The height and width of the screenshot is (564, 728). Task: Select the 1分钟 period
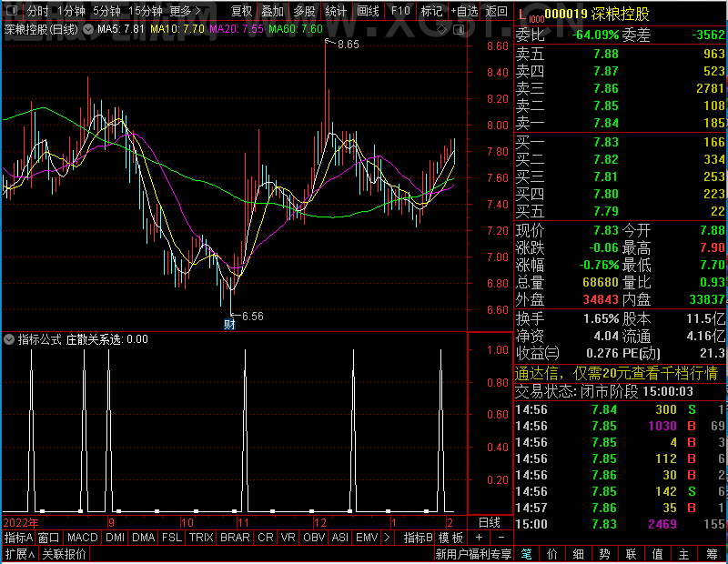[x=71, y=10]
